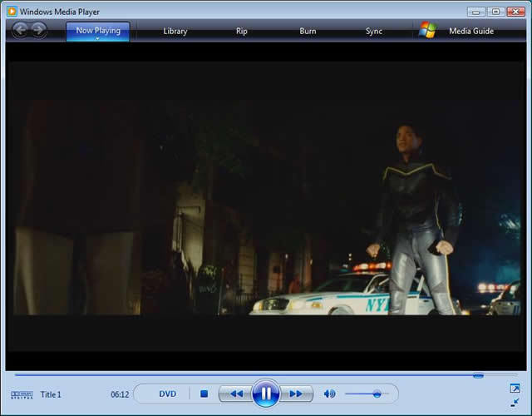Click the DVD video display area
Screen dimensions: 532x416
[x=266, y=206]
